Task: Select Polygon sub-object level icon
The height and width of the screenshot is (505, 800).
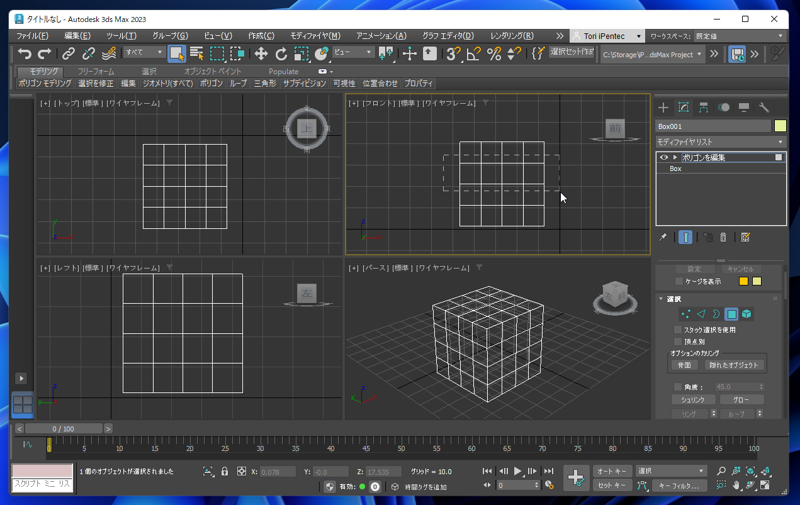Action: click(731, 314)
